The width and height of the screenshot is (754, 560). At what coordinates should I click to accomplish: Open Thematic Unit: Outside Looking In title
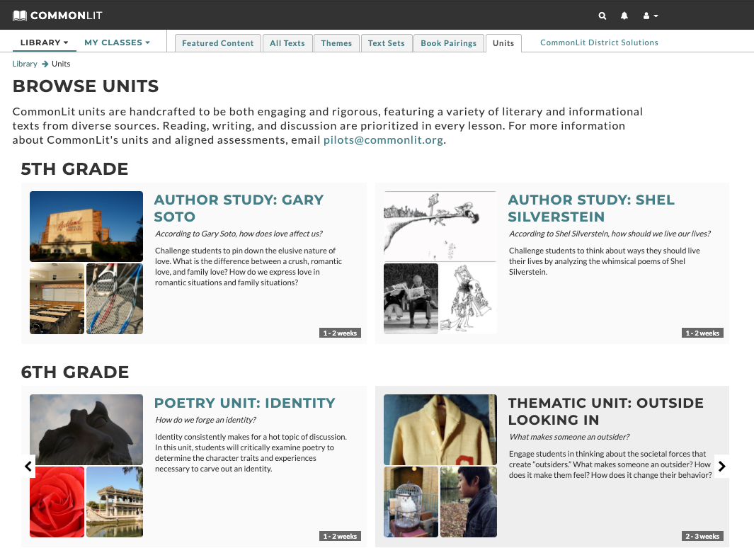[606, 411]
